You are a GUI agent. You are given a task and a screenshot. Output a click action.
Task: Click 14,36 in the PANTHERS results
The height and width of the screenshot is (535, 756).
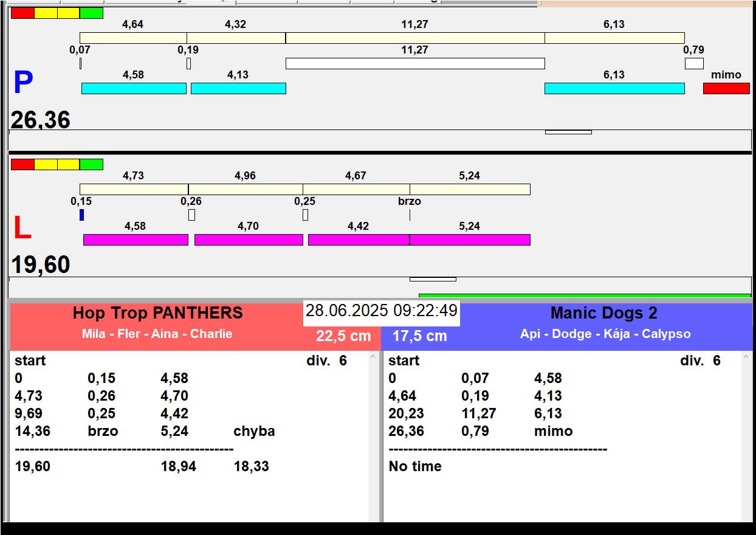coord(33,431)
